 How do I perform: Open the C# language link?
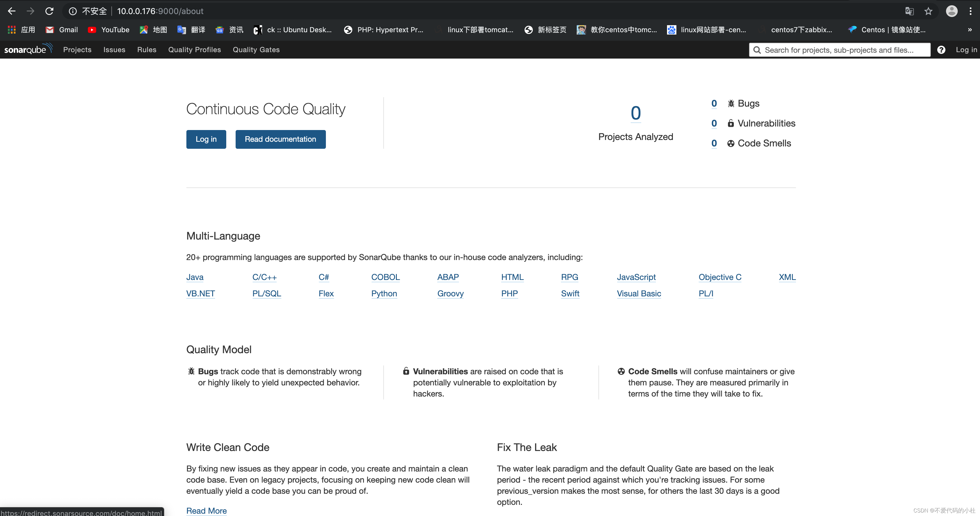click(324, 277)
